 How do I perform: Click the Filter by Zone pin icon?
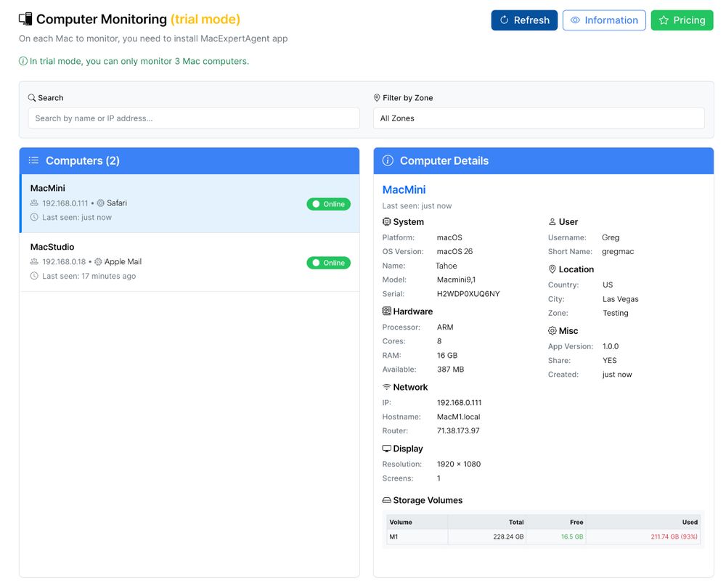click(x=377, y=98)
